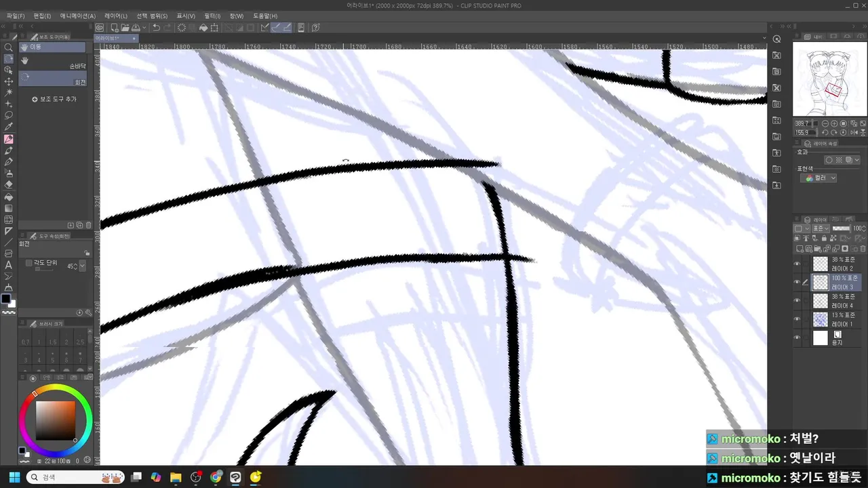
Task: Select the 이동 tool group
Action: 53,47
